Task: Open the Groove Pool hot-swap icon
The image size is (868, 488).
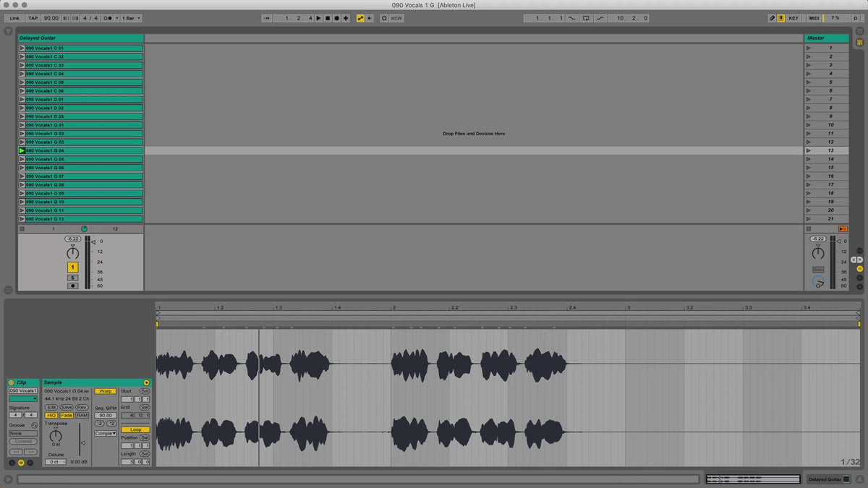Action: (34, 425)
